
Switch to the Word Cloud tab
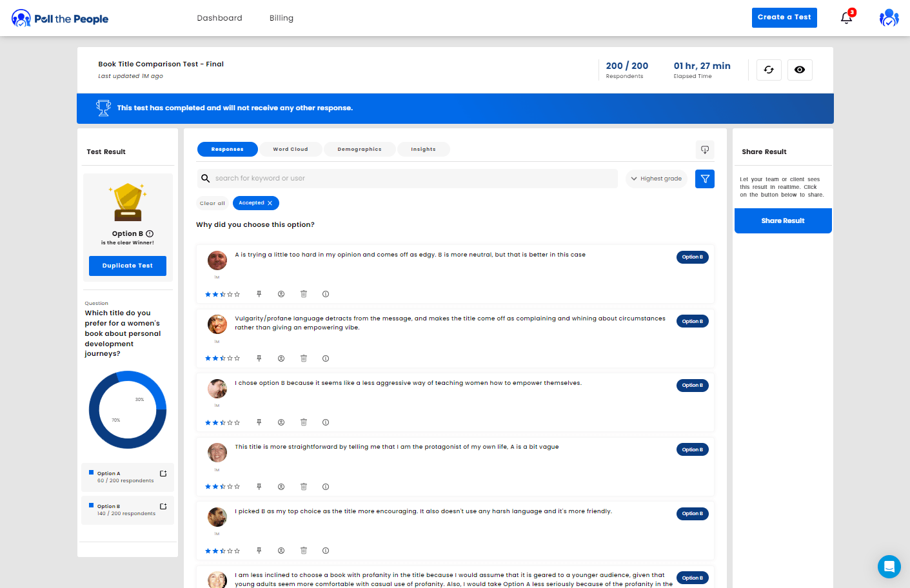click(290, 150)
